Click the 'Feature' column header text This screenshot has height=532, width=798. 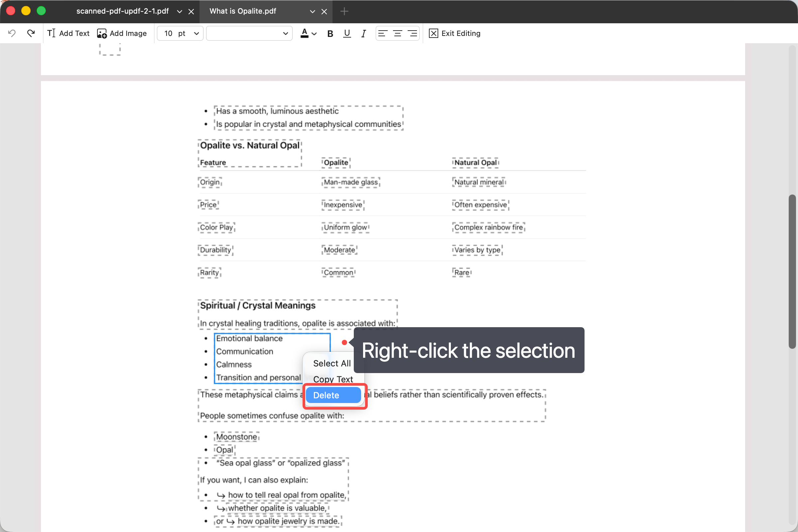[x=213, y=163]
